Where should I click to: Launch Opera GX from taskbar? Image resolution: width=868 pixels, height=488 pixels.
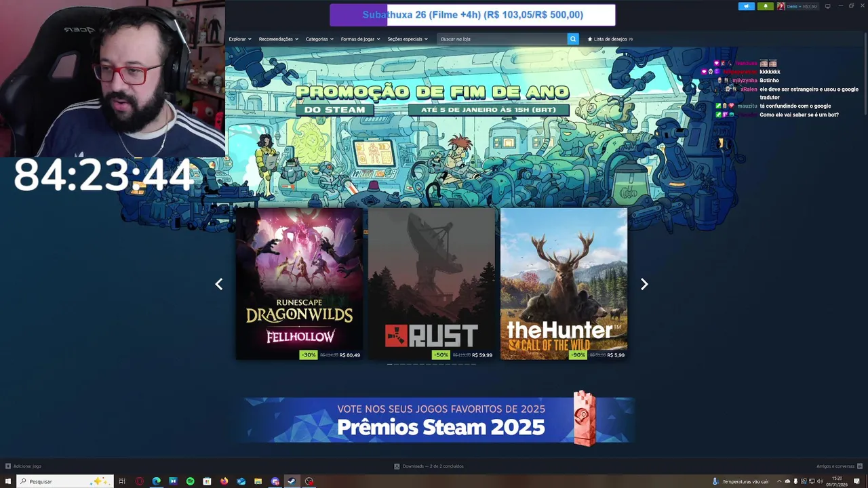(x=139, y=481)
